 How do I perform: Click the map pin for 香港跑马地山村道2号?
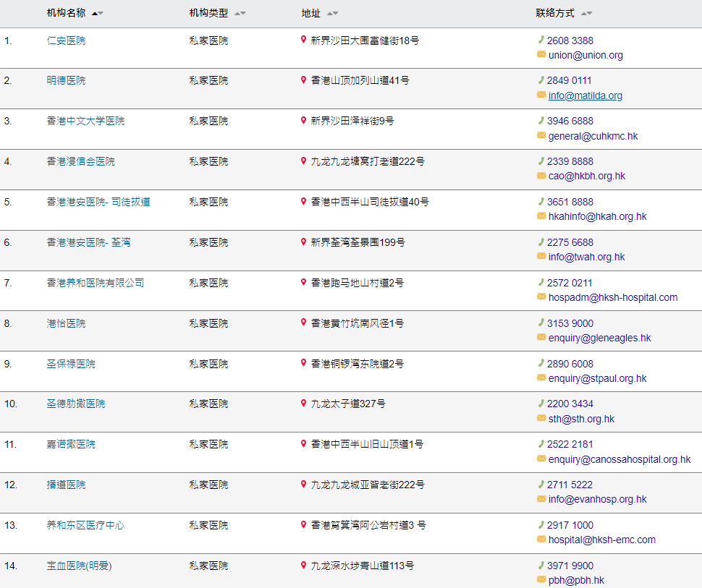[303, 282]
